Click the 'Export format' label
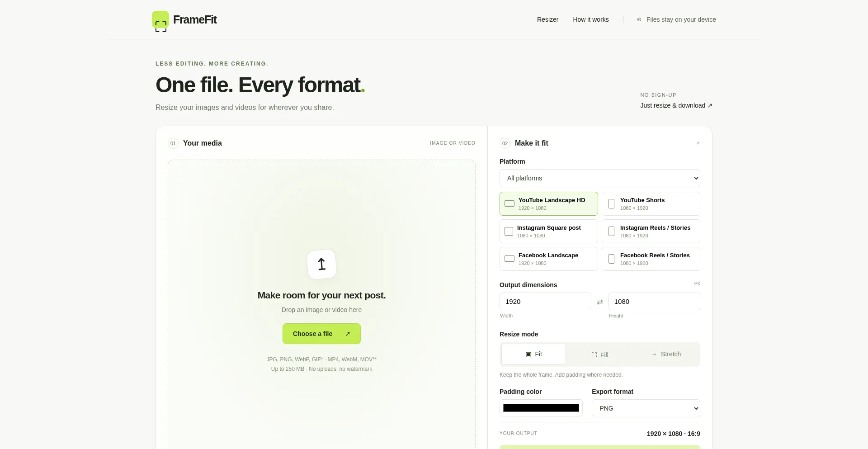The height and width of the screenshot is (449, 868). click(613, 392)
